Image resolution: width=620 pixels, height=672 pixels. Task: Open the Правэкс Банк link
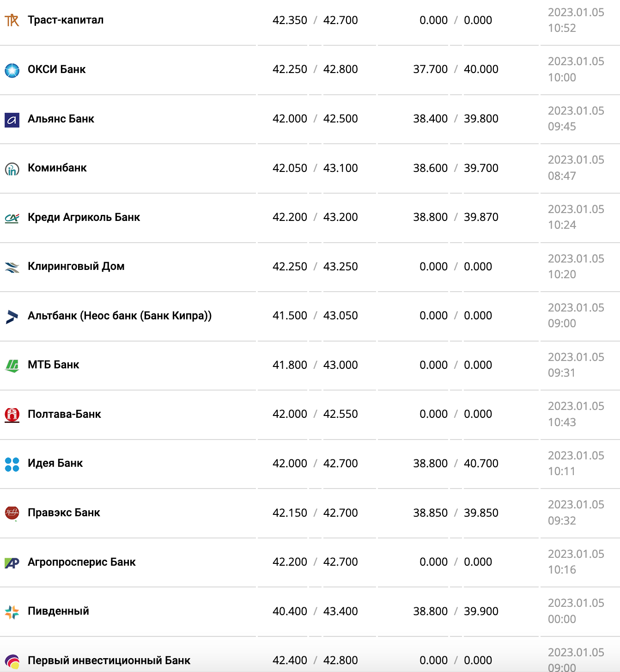pyautogui.click(x=64, y=513)
